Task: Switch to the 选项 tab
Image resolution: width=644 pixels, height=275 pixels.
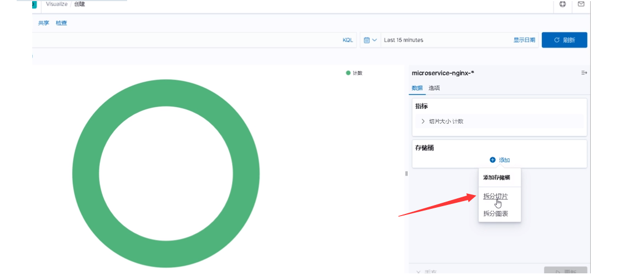Action: tap(434, 88)
